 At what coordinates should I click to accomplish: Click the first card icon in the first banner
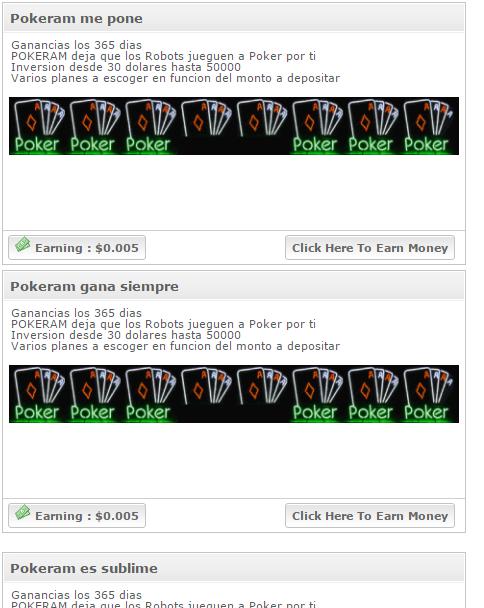37,126
